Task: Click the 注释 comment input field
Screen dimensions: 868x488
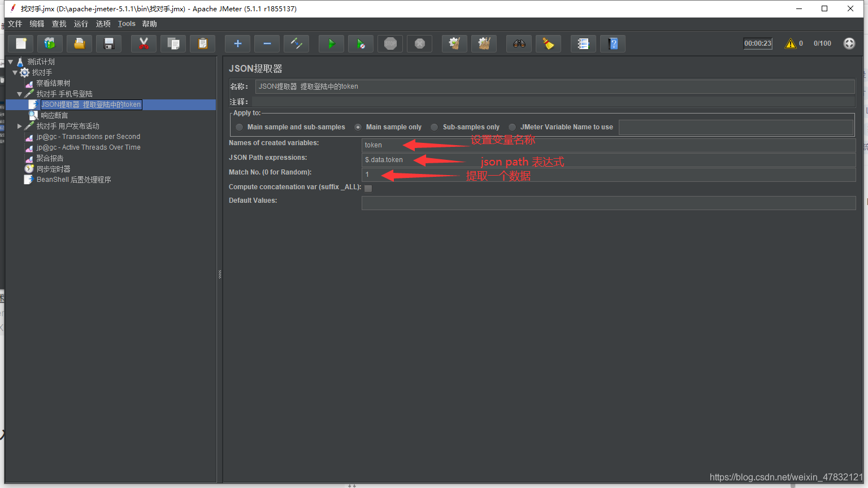Action: 554,102
